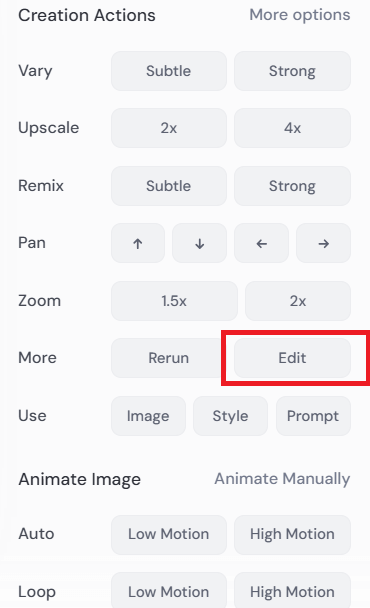
Task: Choose Vary Subtle
Action: tap(169, 71)
